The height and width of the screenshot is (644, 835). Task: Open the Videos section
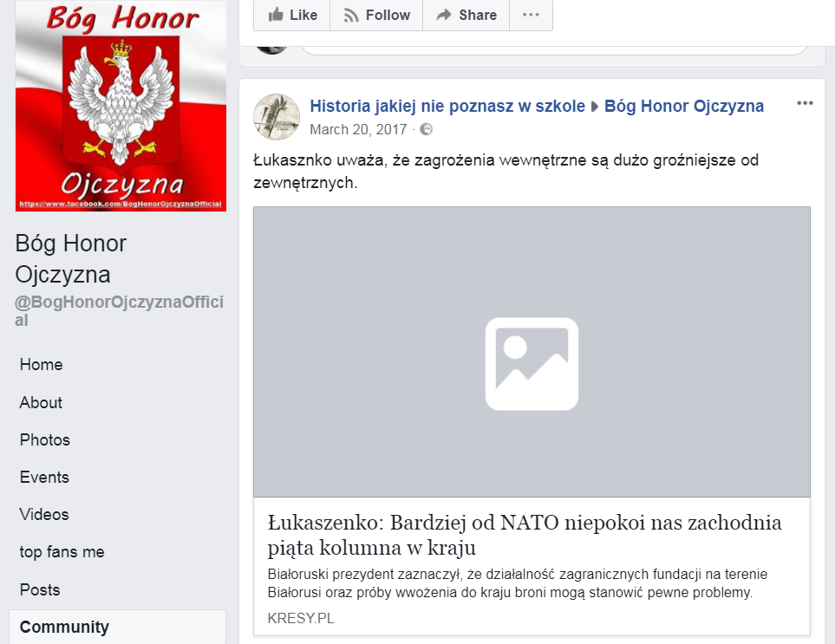pos(44,514)
